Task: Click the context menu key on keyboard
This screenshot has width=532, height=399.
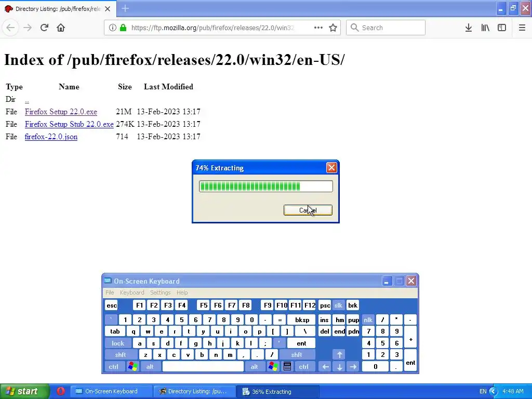Action: pos(287,367)
